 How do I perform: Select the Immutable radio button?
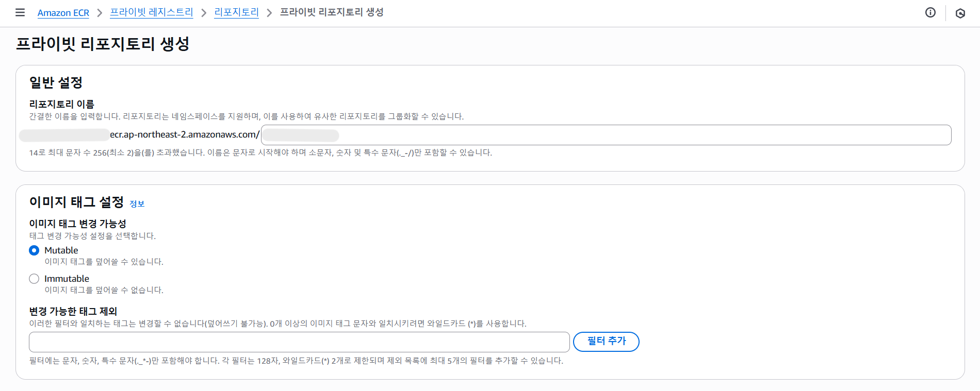tap(34, 279)
